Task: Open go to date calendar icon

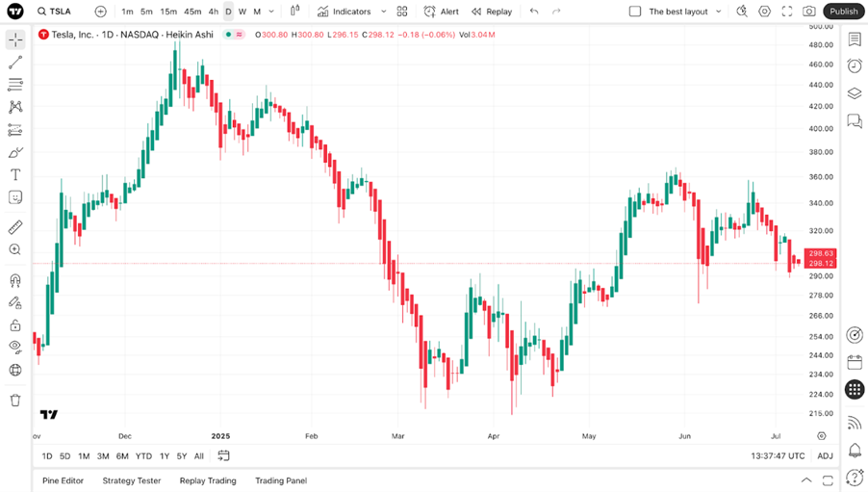Action: (223, 456)
